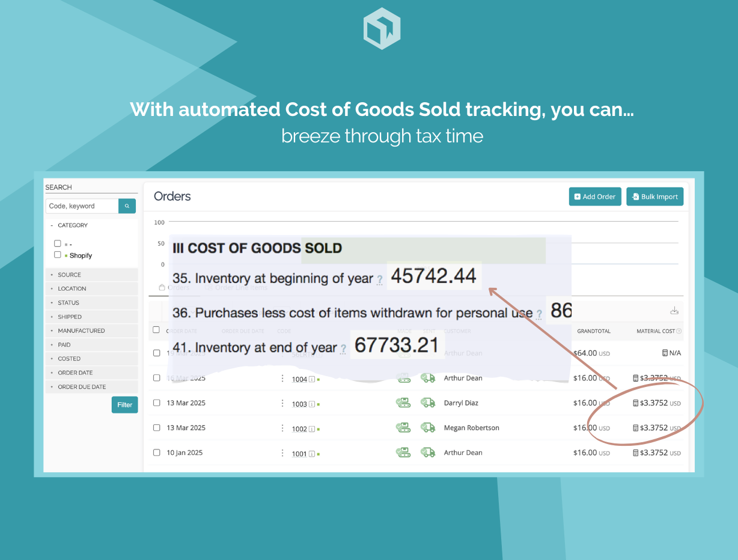Click the manufactured conveyor icon for order 1002

pos(403,428)
